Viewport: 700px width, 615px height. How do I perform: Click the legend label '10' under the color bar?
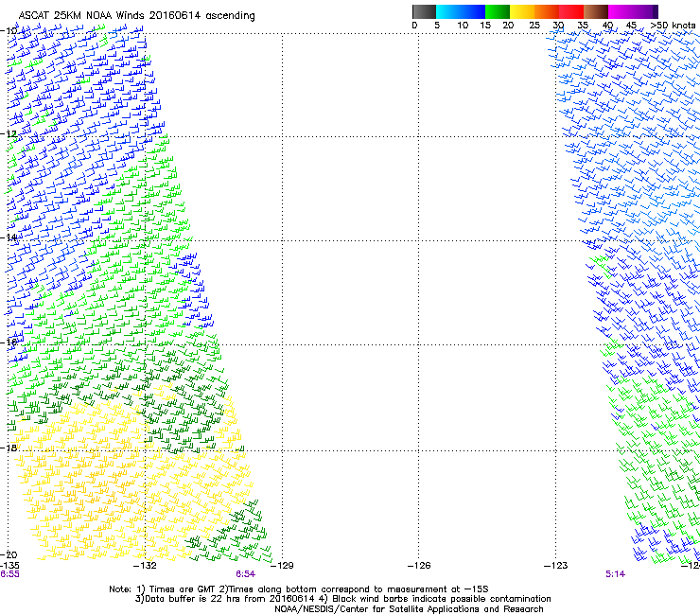click(x=463, y=26)
